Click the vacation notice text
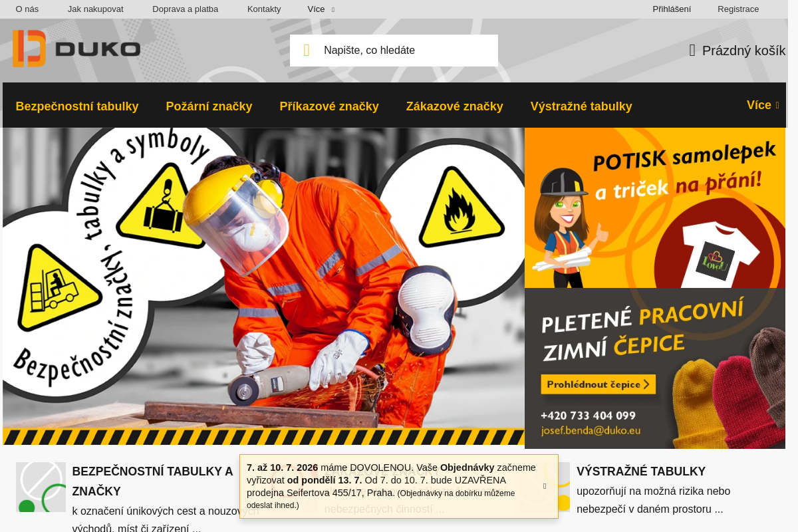Screen dimensions: 798x532 tap(391, 486)
